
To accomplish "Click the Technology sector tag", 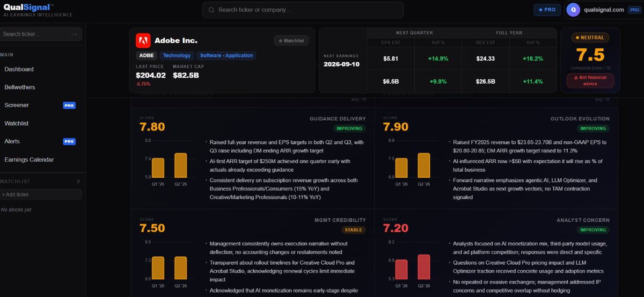I will tap(177, 55).
